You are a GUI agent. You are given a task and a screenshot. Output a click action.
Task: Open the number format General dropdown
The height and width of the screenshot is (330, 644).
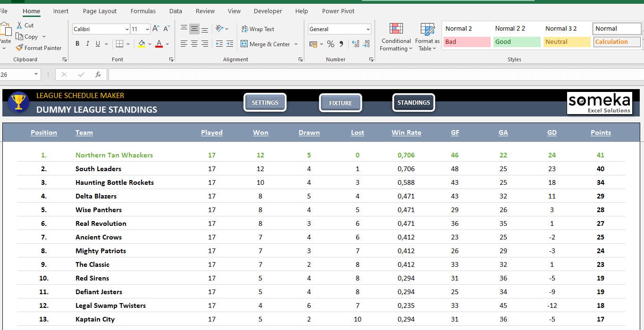(368, 29)
